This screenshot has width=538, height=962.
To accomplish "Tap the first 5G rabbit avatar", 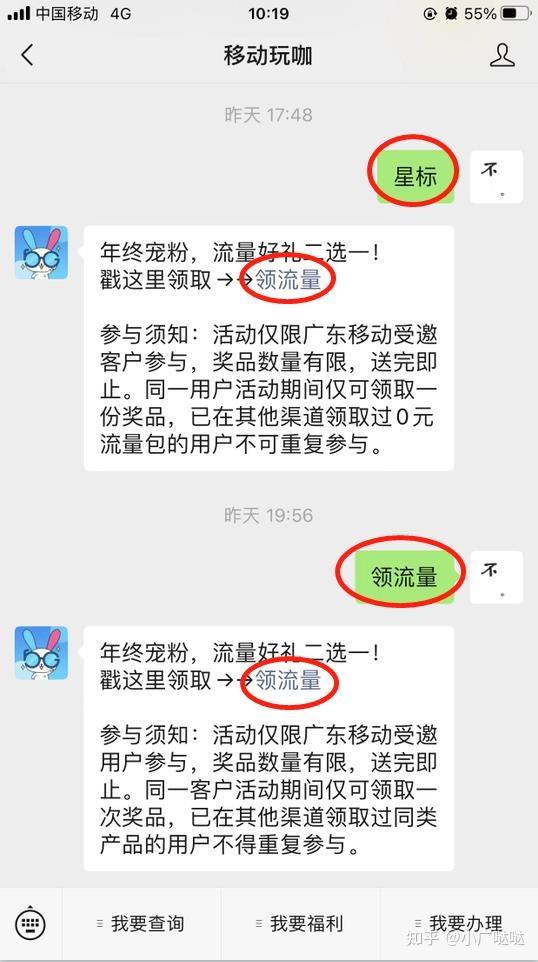I will pyautogui.click(x=41, y=252).
